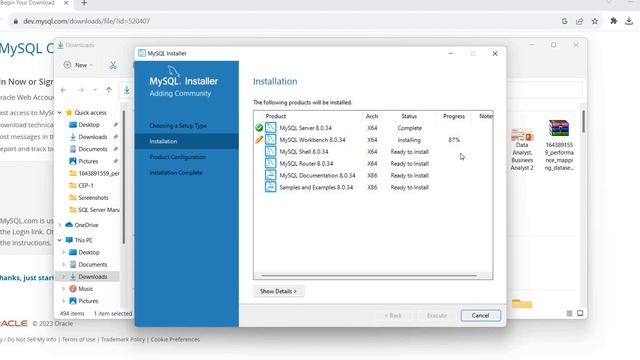The height and width of the screenshot is (360, 640).
Task: Click the share page icon in address bar
Action: [580, 21]
